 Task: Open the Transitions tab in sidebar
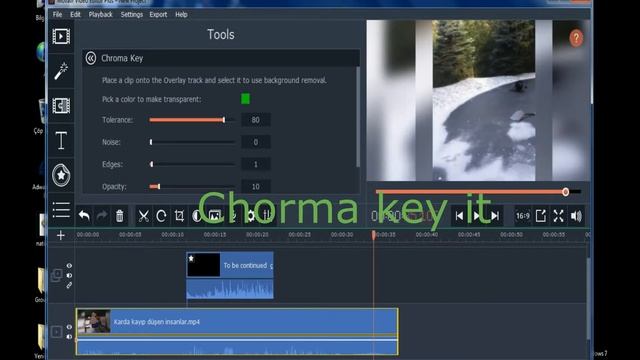(61, 106)
